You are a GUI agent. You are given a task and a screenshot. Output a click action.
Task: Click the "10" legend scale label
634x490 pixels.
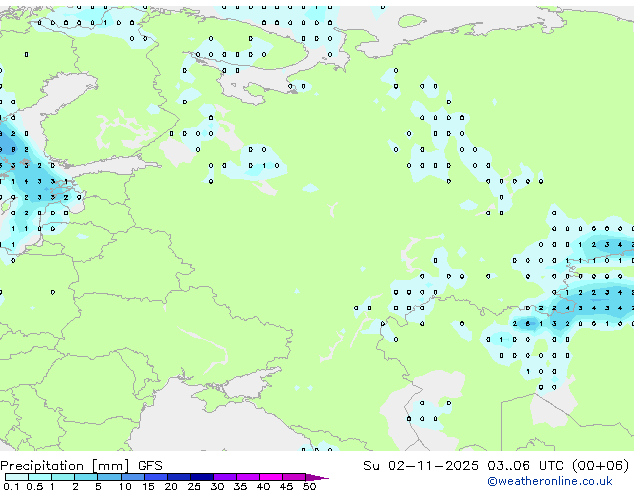pyautogui.click(x=125, y=486)
